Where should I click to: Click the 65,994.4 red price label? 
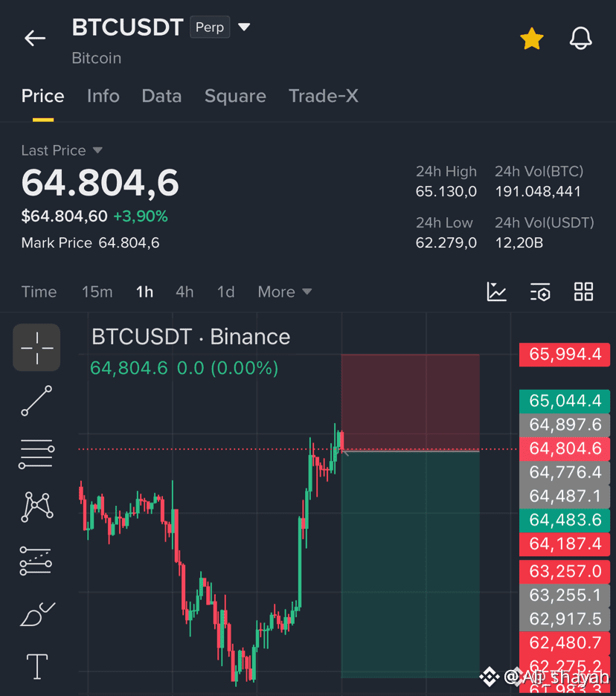(x=565, y=354)
